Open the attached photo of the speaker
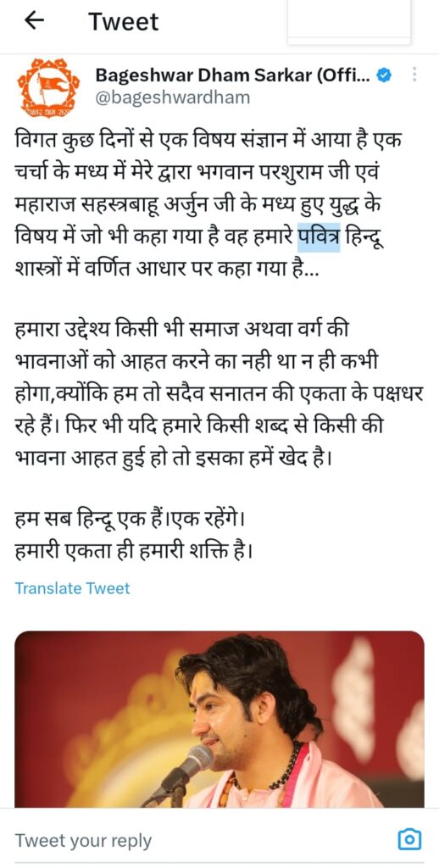This screenshot has height=868, width=439. pyautogui.click(x=219, y=719)
